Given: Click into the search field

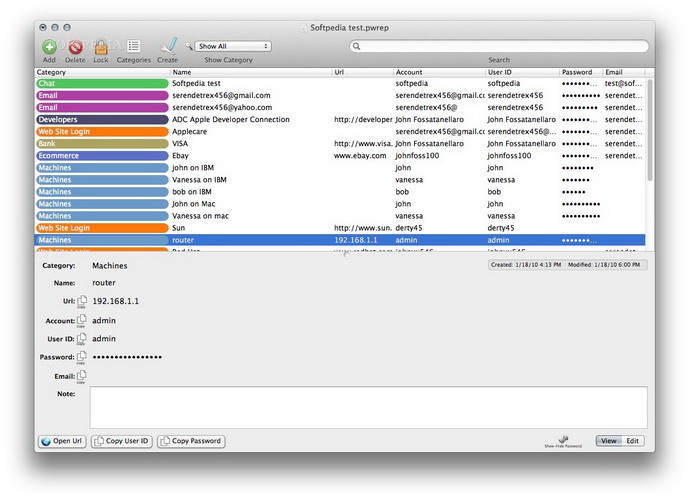Looking at the screenshot, I should (x=498, y=46).
